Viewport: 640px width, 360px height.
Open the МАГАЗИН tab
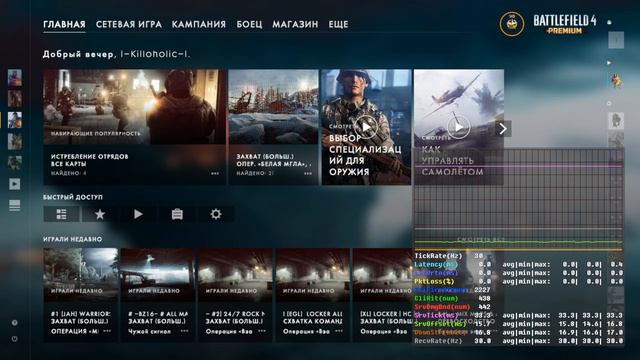[x=295, y=24]
